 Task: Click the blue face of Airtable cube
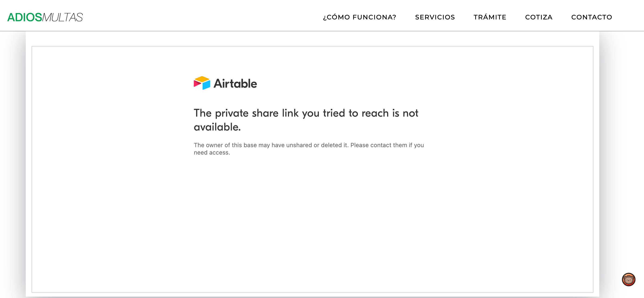207,85
